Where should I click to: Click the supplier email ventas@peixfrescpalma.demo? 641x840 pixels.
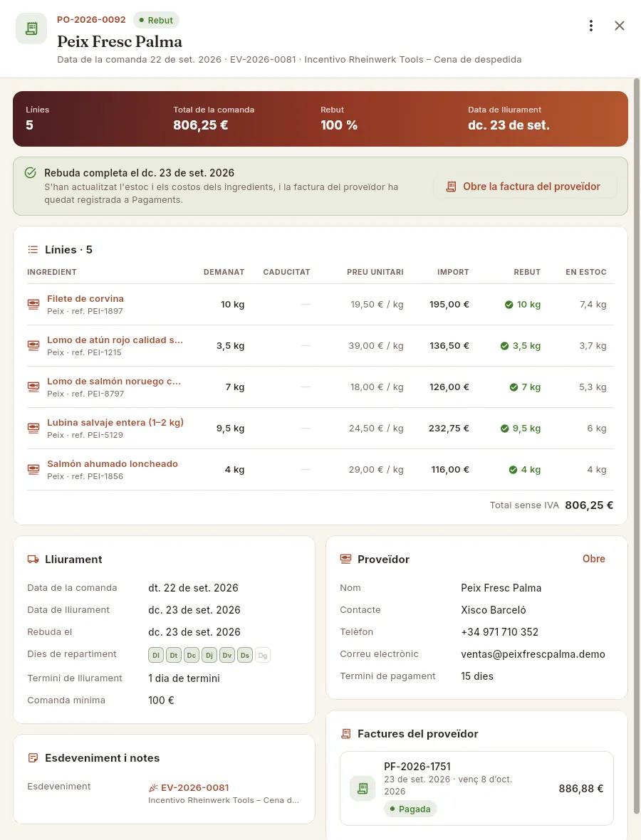coord(533,654)
